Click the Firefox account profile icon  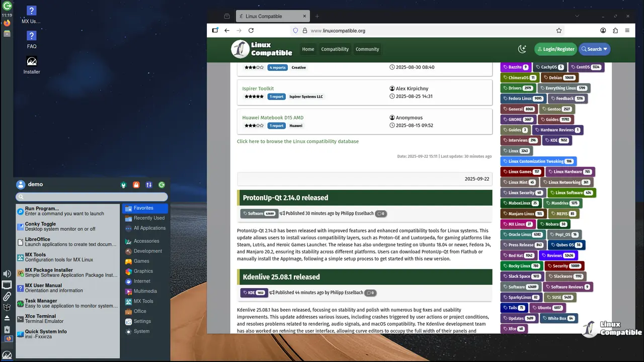(x=603, y=31)
